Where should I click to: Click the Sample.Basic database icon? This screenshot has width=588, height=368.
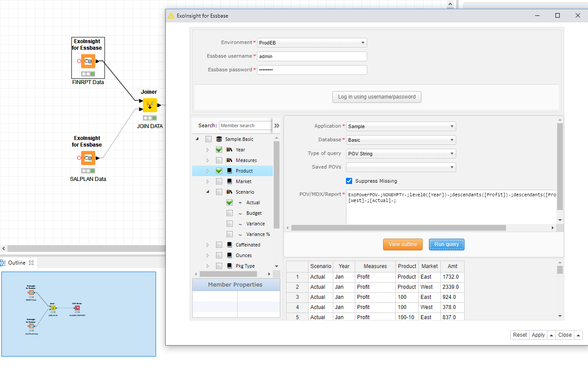pos(219,139)
